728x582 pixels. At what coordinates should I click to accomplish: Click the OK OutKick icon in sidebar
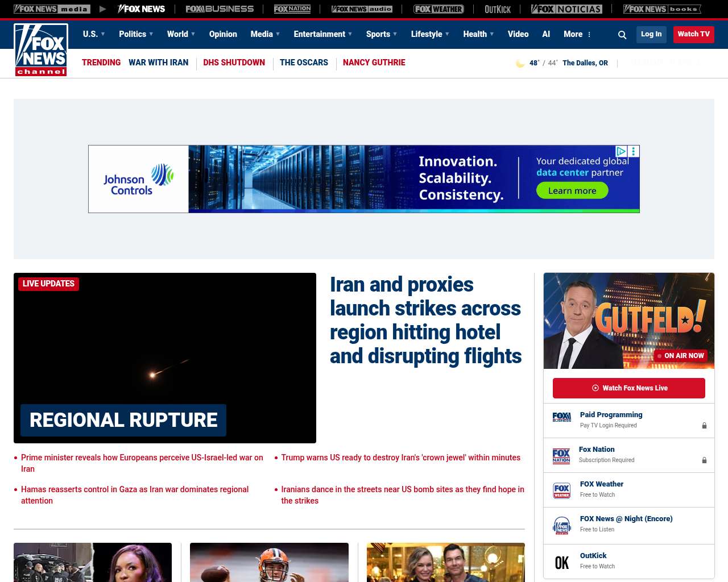point(562,563)
